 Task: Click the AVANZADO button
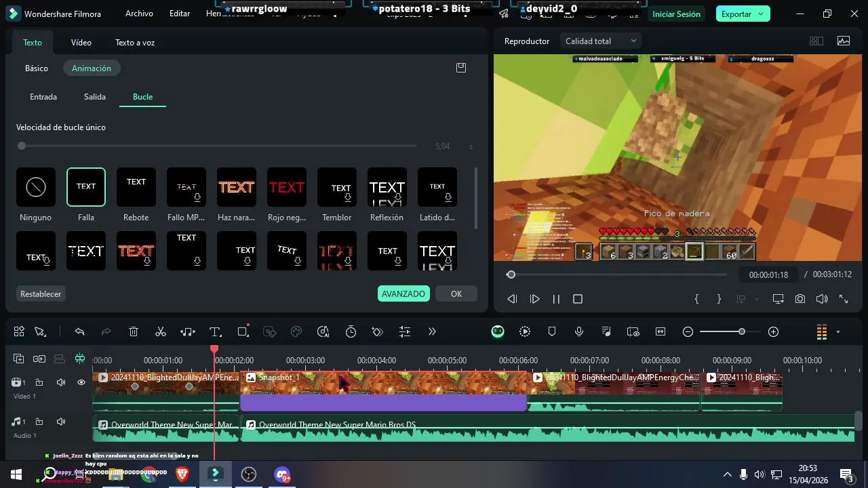pyautogui.click(x=403, y=294)
